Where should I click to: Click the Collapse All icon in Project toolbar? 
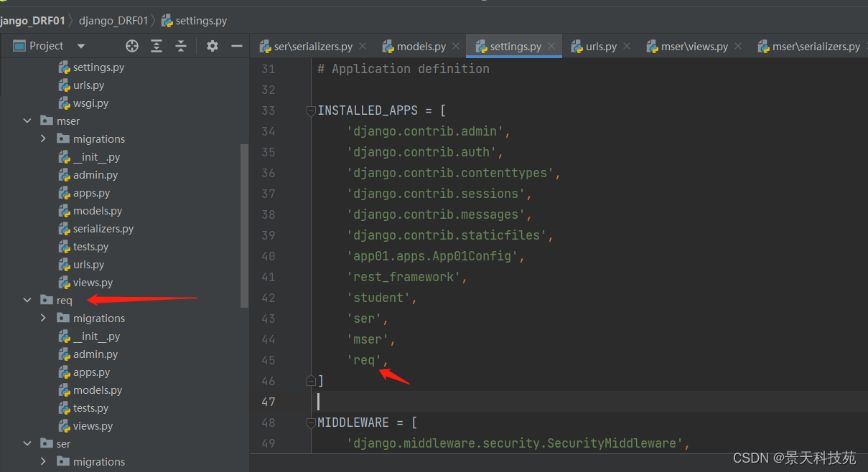click(181, 45)
